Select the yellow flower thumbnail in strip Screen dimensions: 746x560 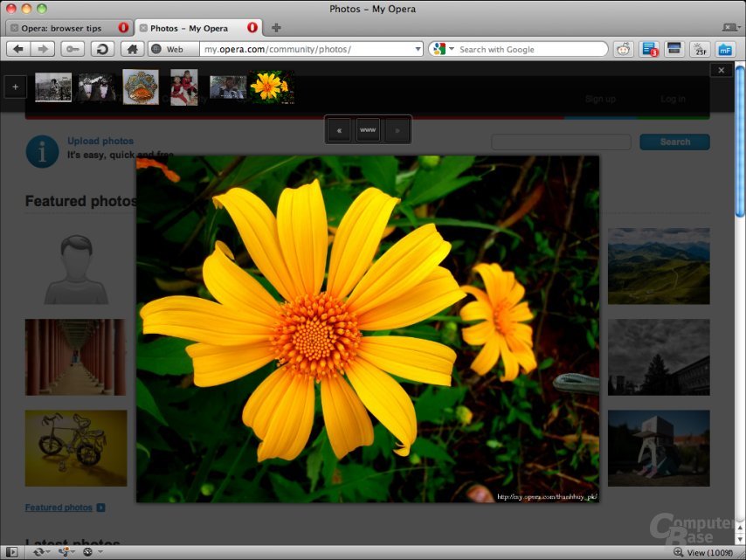pos(273,87)
